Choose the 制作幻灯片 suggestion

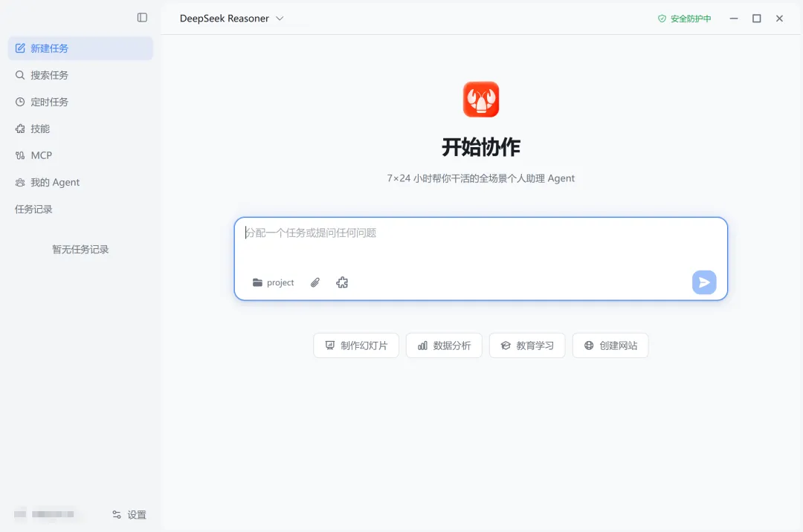coord(356,346)
